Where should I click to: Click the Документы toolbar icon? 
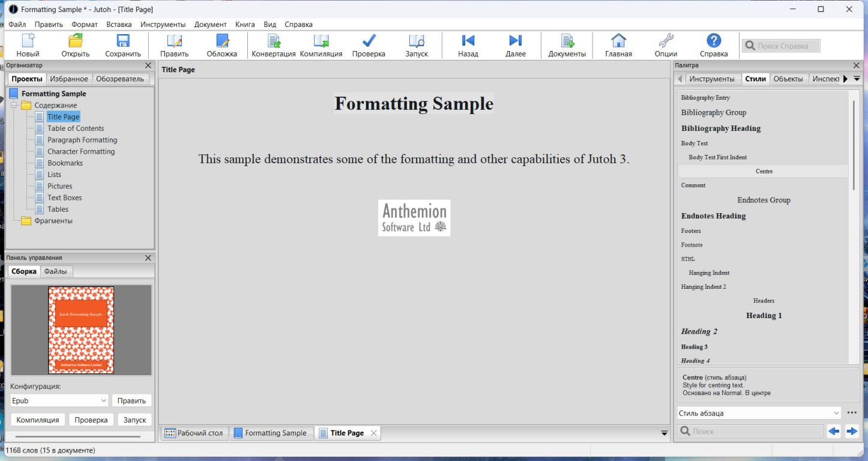(567, 41)
